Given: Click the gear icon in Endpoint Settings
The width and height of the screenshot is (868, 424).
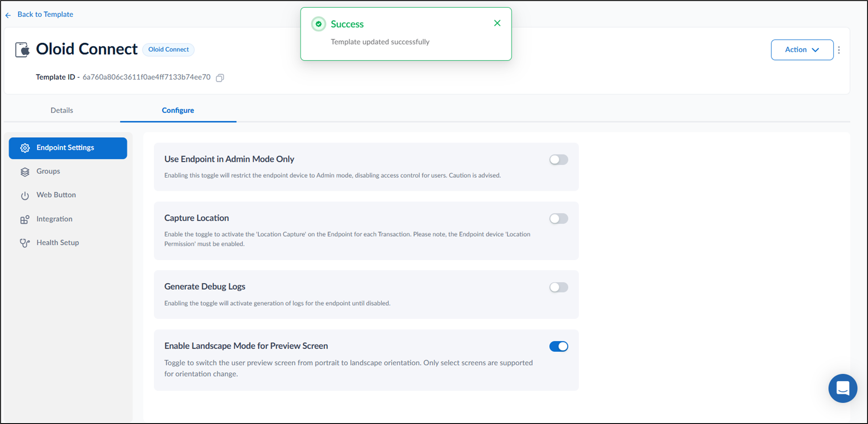Looking at the screenshot, I should pyautogui.click(x=25, y=148).
